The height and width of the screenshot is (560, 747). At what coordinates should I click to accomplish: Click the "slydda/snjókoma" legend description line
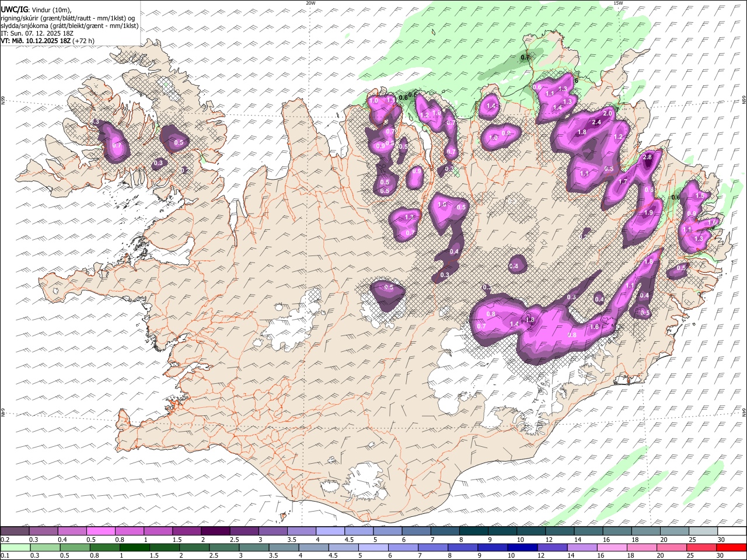69,26
